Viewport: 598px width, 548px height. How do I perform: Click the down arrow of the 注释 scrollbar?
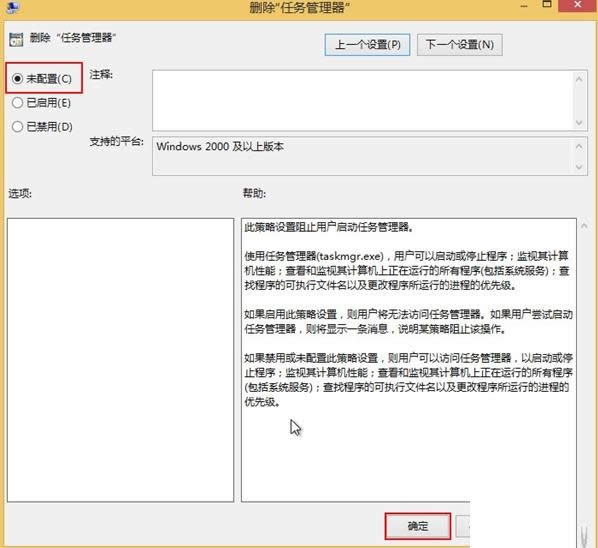[579, 122]
